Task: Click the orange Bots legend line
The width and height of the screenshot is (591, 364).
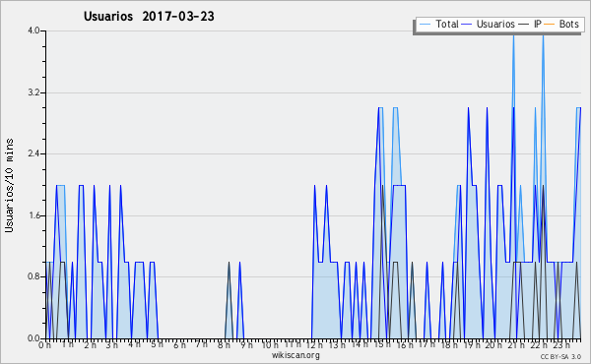Action: click(x=550, y=25)
